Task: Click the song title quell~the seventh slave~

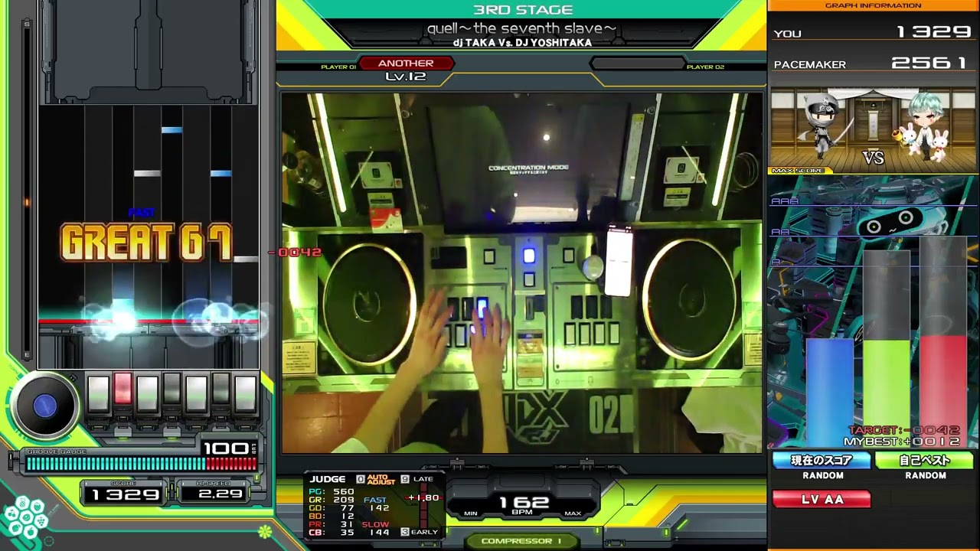Action: tap(521, 29)
